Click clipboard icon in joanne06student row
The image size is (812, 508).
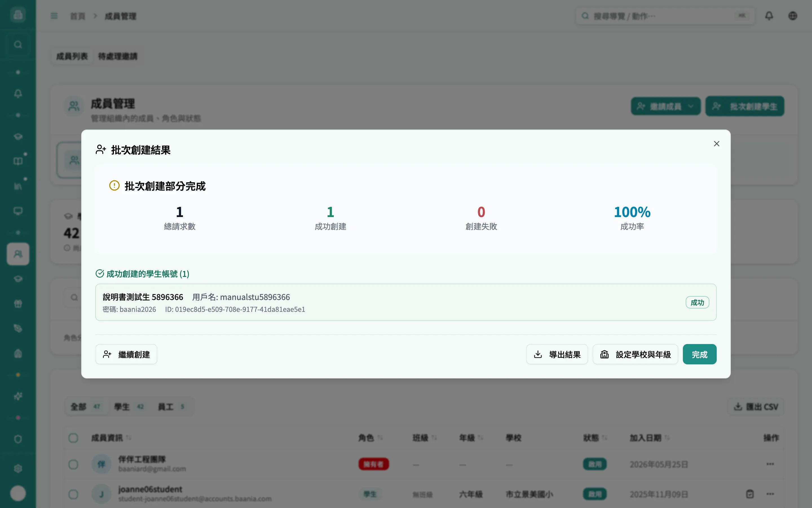point(750,494)
